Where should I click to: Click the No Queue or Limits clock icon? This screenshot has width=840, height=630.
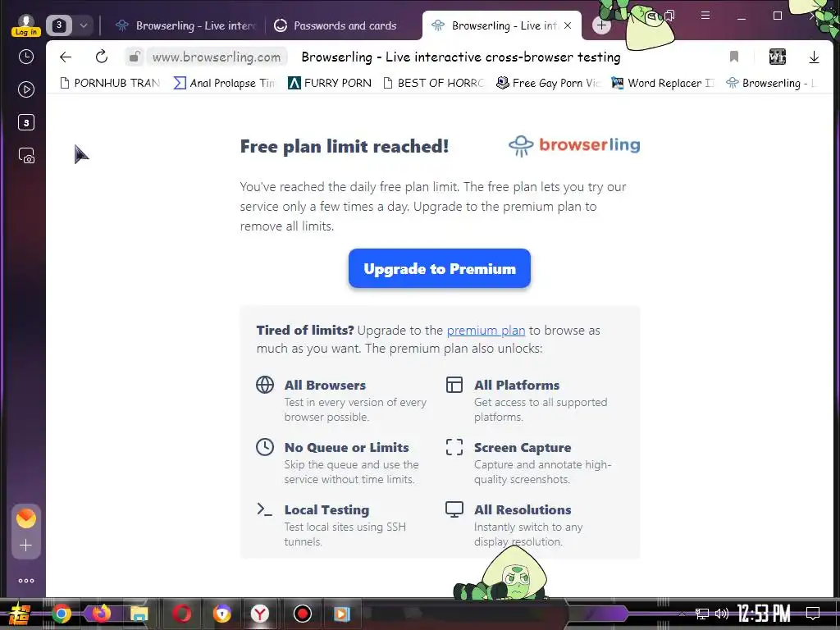point(265,447)
